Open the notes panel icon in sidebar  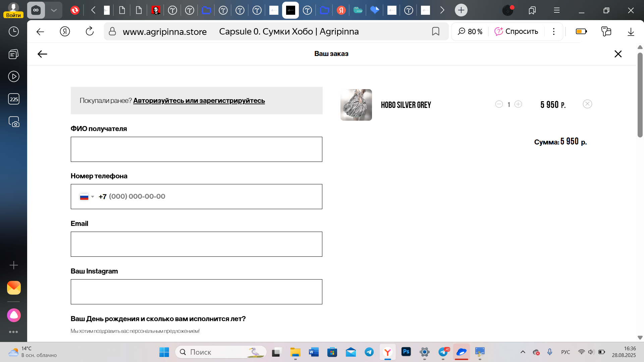point(13,54)
